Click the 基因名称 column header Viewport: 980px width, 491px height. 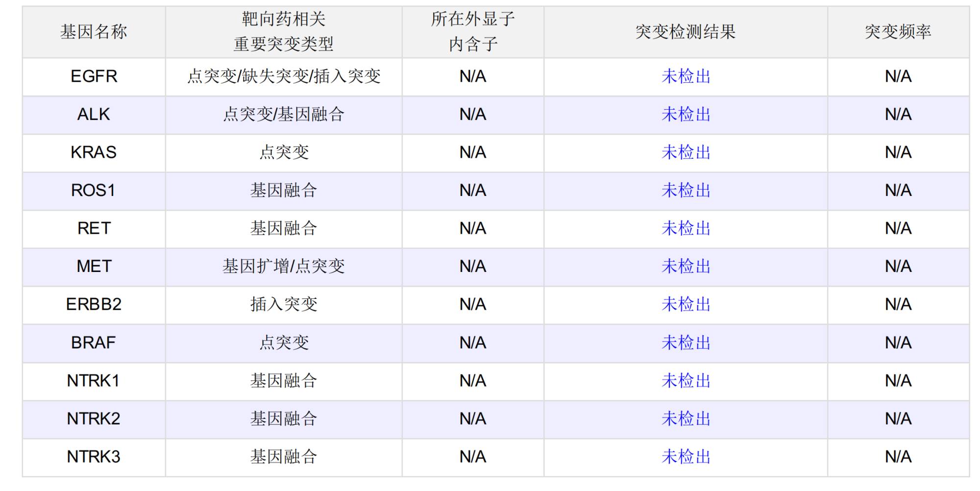pos(94,32)
